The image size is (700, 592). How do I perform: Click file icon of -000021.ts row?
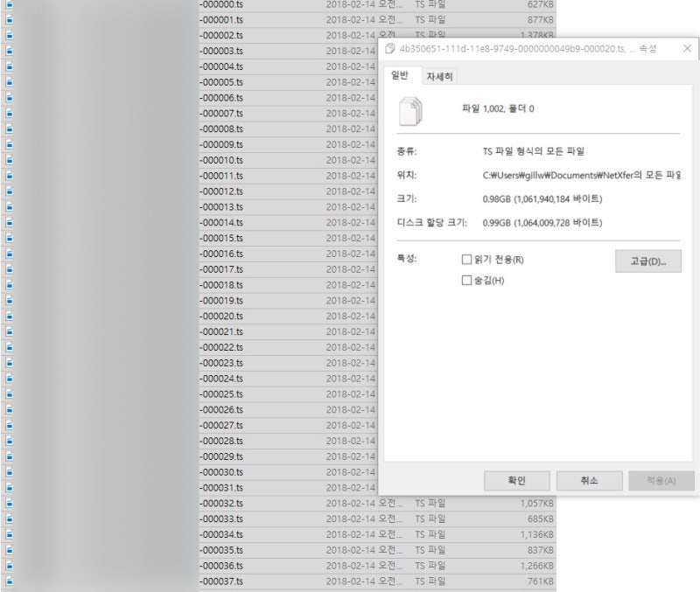pyautogui.click(x=9, y=331)
